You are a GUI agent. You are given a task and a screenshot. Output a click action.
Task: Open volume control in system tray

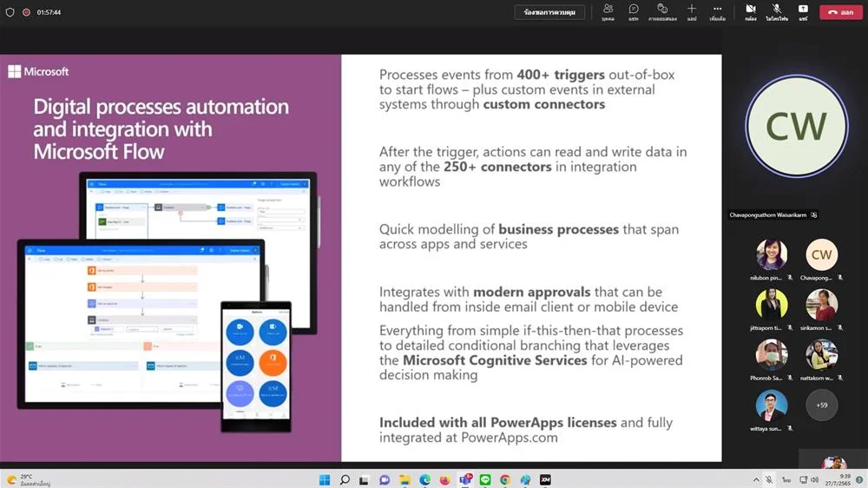(814, 479)
